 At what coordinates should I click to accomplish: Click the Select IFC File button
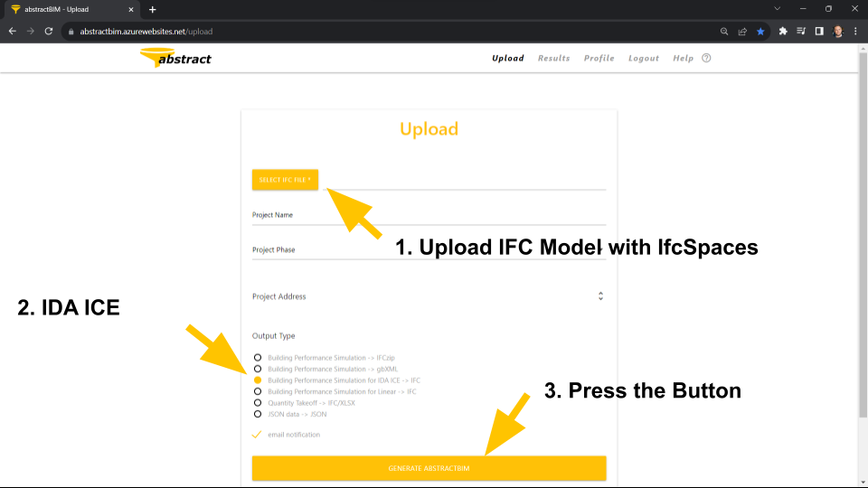pyautogui.click(x=285, y=180)
